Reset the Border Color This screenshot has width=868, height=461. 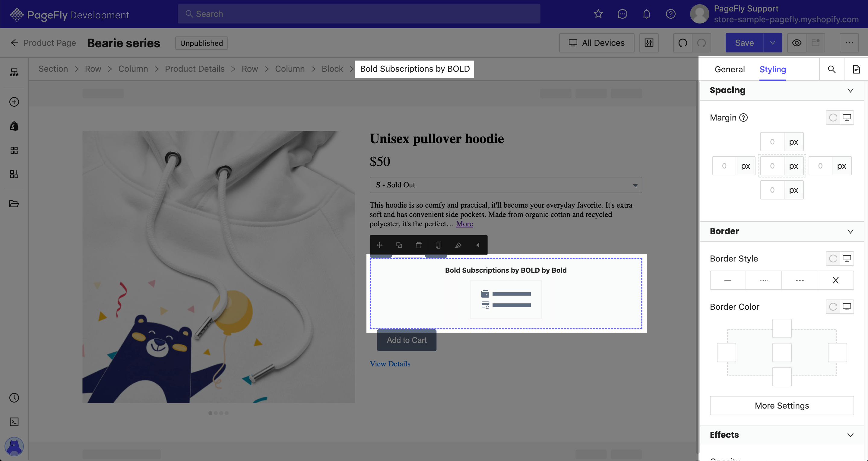[x=833, y=307]
